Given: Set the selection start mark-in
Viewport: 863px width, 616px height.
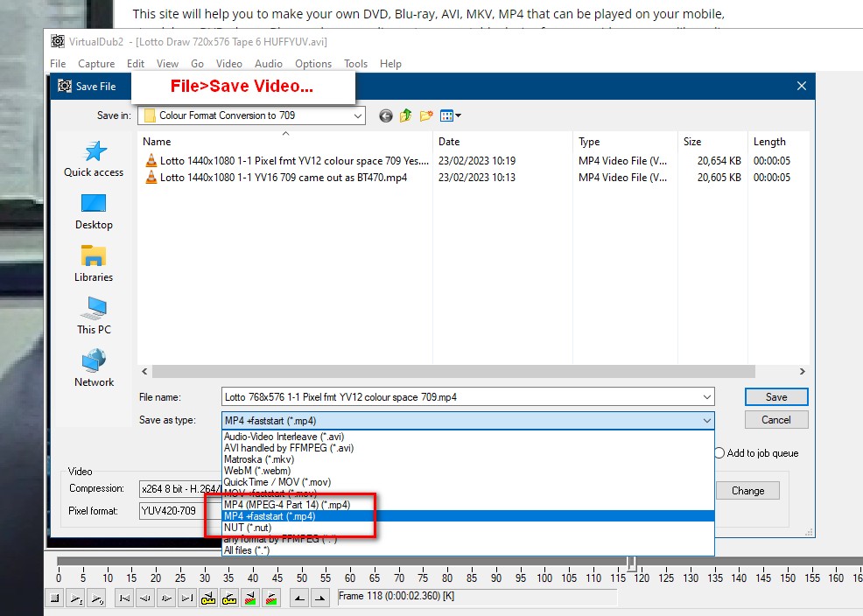Looking at the screenshot, I should pyautogui.click(x=298, y=598).
